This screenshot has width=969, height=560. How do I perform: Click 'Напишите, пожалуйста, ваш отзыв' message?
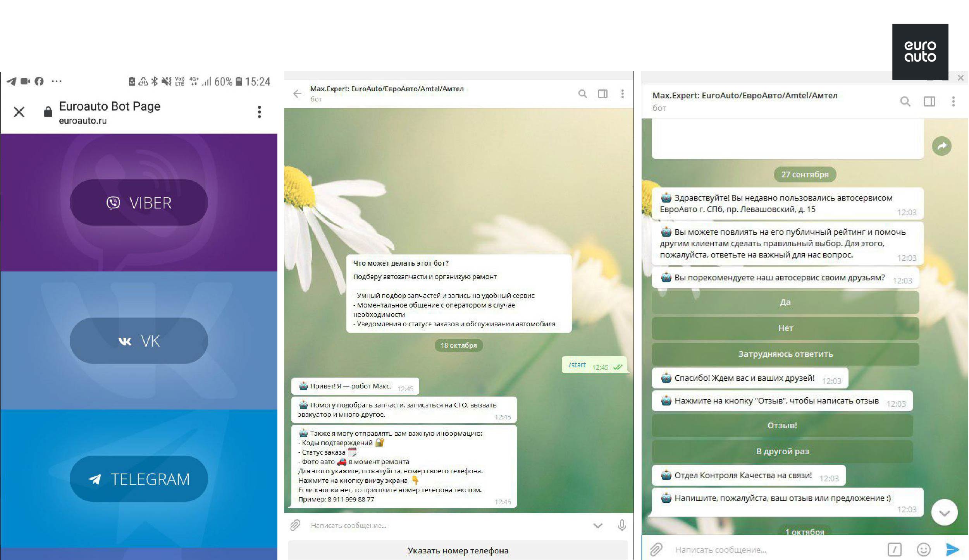[788, 502]
